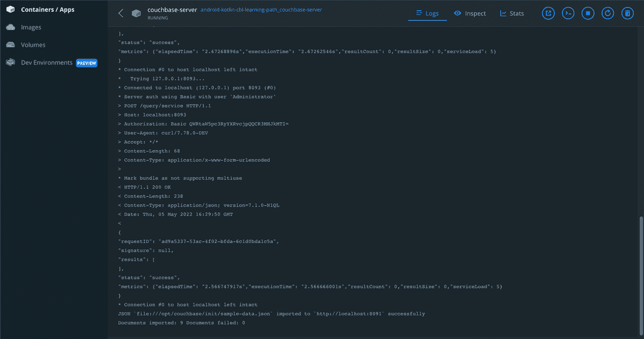Select the Logs tab
644x339 pixels.
pos(427,13)
